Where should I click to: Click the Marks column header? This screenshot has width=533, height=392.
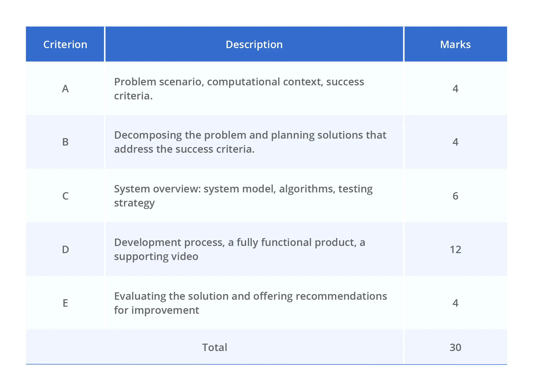(455, 44)
